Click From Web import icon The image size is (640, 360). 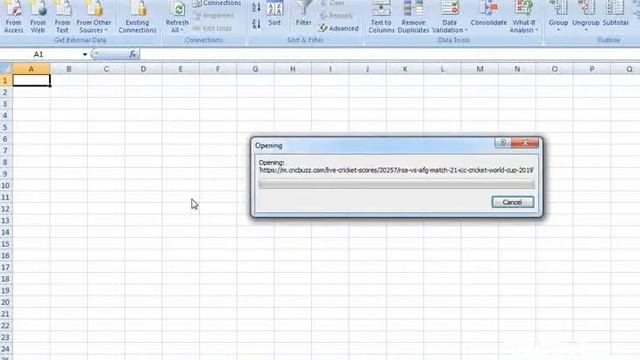38,17
